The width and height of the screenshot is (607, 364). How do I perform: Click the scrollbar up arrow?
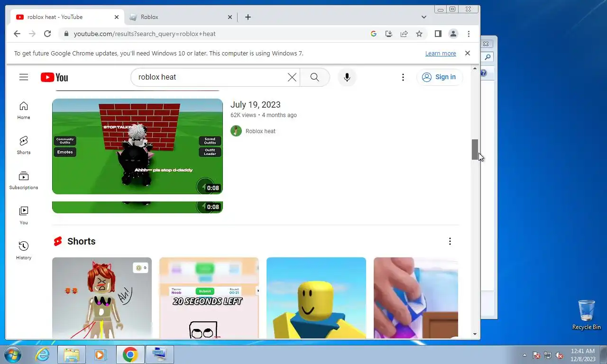click(x=475, y=69)
